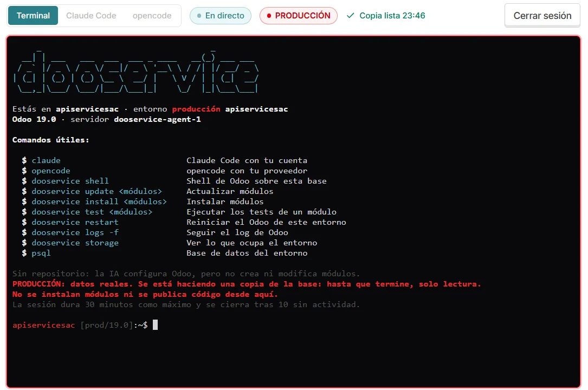Image resolution: width=588 pixels, height=390 pixels.
Task: Click the 'claude' command in the list
Action: pos(46,160)
